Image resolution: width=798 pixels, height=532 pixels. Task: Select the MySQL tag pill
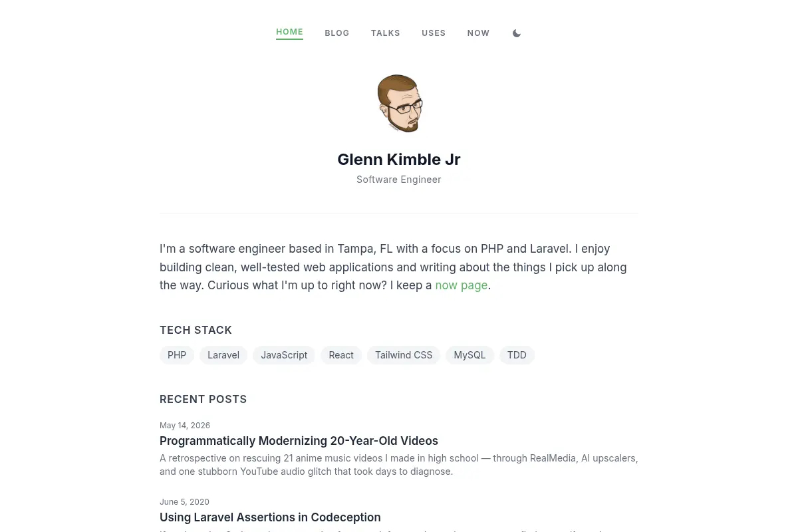pyautogui.click(x=469, y=355)
